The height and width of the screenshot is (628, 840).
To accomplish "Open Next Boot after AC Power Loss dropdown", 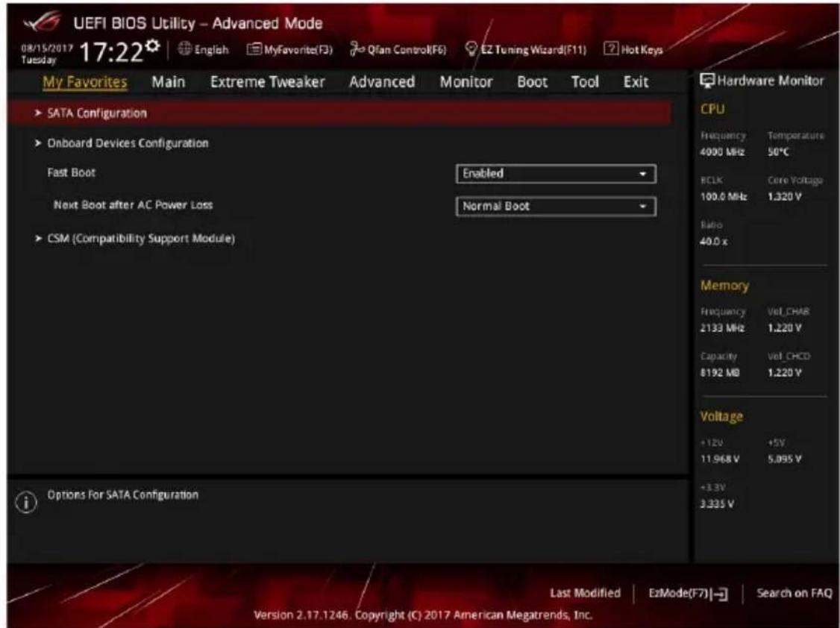I will pos(556,206).
